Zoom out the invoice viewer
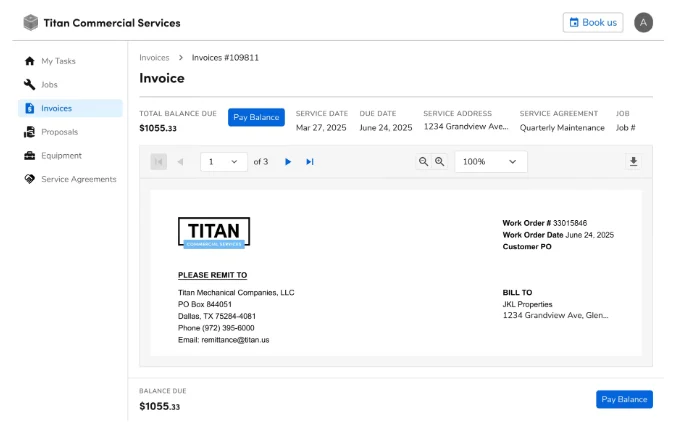Image resolution: width=694 pixels, height=442 pixels. pyautogui.click(x=424, y=162)
